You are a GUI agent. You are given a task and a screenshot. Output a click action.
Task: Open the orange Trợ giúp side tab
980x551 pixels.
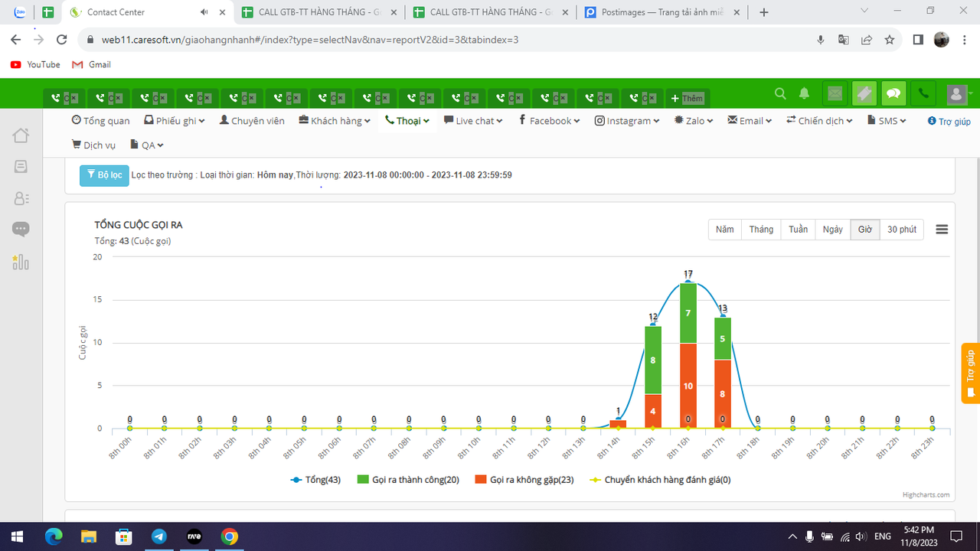pyautogui.click(x=971, y=373)
